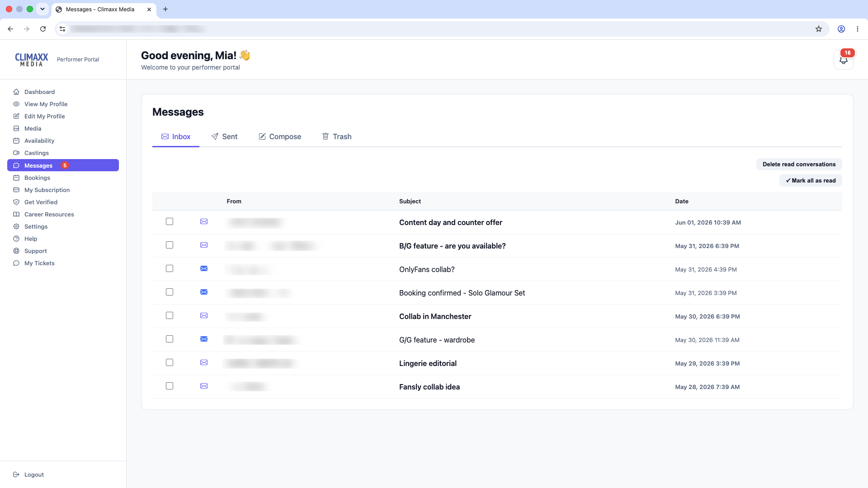Open My Subscription in the sidebar
This screenshot has height=488, width=868.
pos(63,190)
